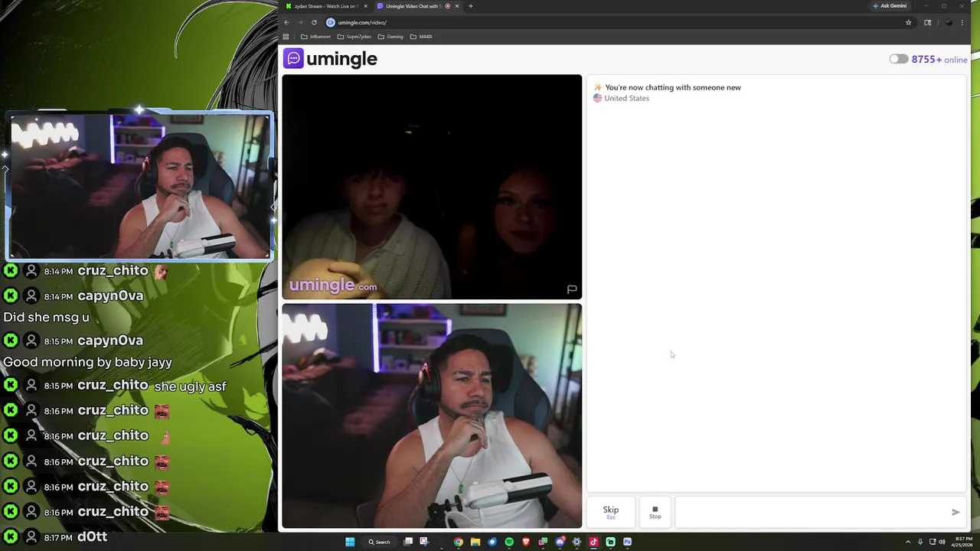Open Discord from the taskbar
Image resolution: width=980 pixels, height=551 pixels.
pyautogui.click(x=560, y=542)
